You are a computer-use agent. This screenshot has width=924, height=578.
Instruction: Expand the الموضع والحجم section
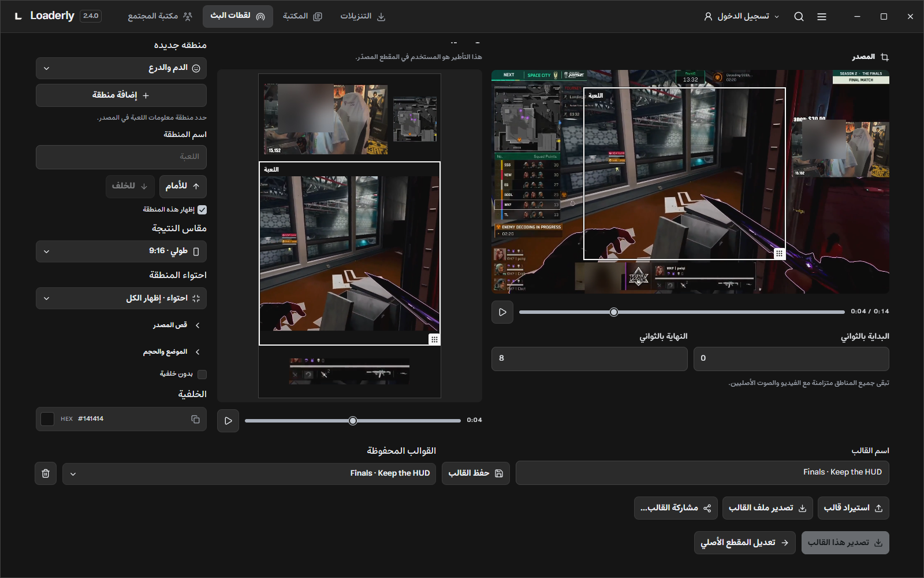(172, 352)
